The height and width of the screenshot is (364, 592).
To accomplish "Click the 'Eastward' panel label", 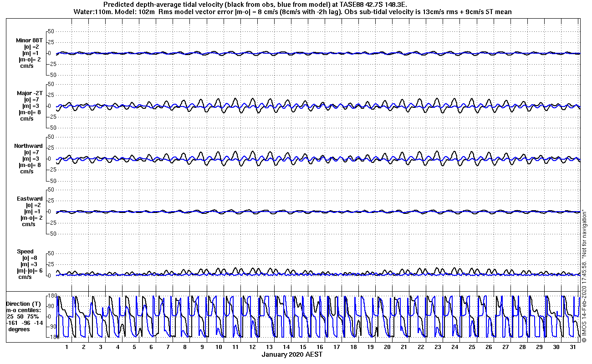I will click(x=30, y=199).
